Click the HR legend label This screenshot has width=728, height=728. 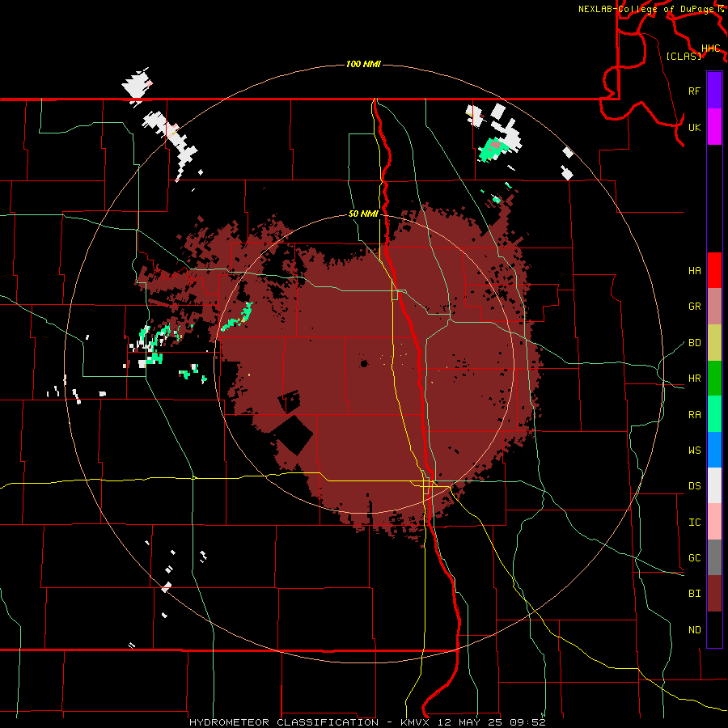694,378
